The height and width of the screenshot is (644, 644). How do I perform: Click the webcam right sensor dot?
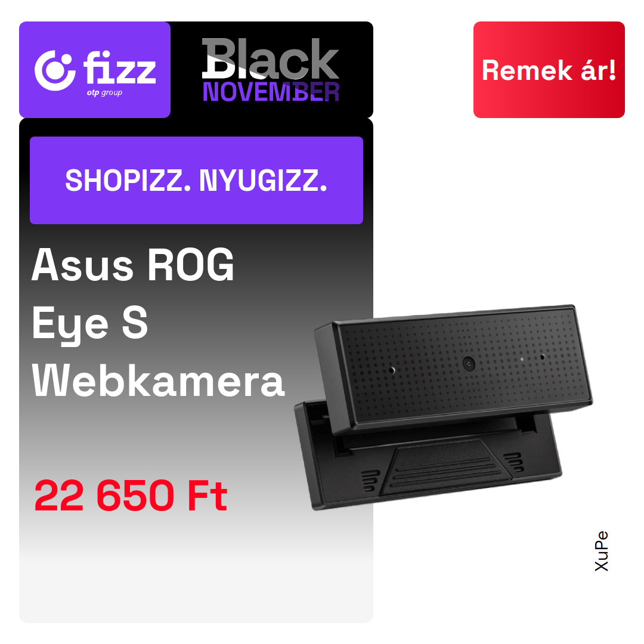pyautogui.click(x=542, y=357)
